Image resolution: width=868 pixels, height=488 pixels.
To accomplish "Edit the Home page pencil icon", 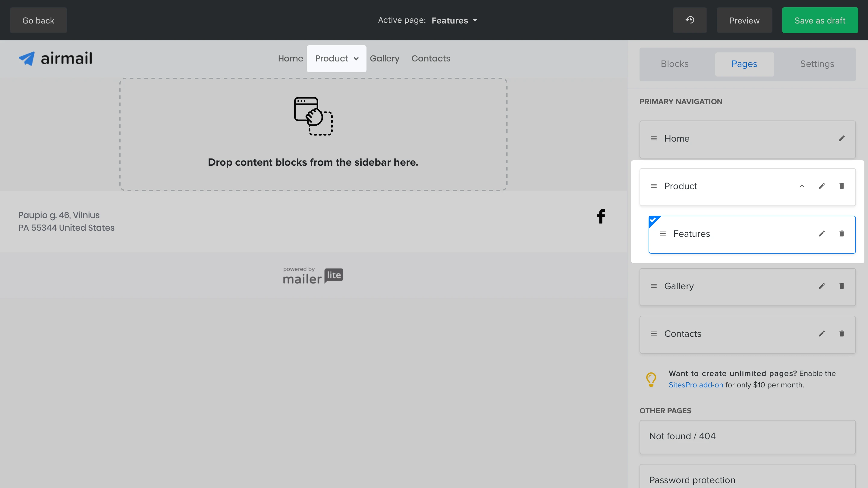I will [841, 139].
